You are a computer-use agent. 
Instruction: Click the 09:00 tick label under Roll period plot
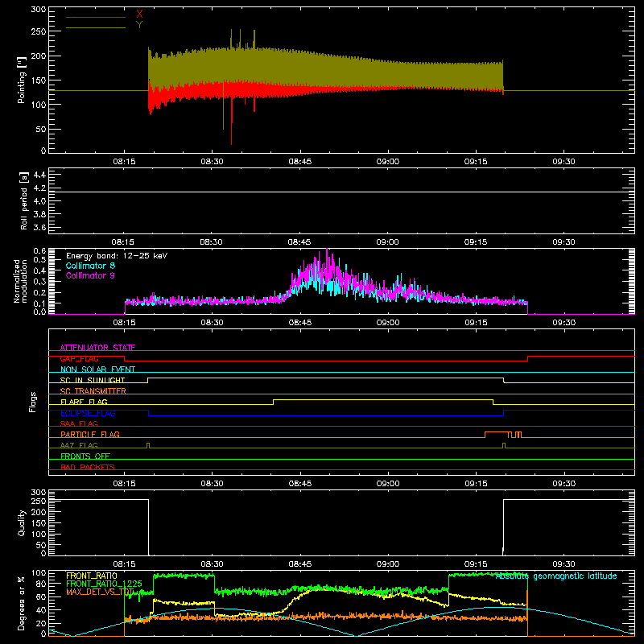point(387,242)
